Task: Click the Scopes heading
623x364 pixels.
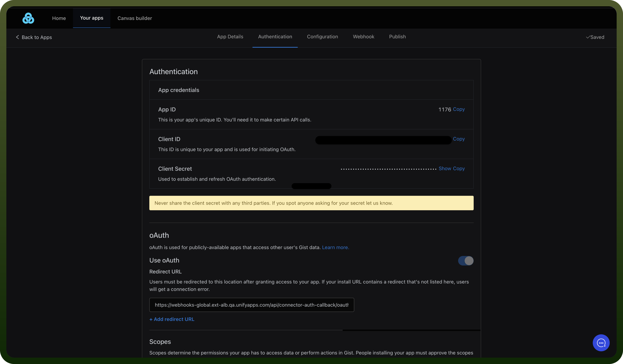Action: [x=160, y=341]
